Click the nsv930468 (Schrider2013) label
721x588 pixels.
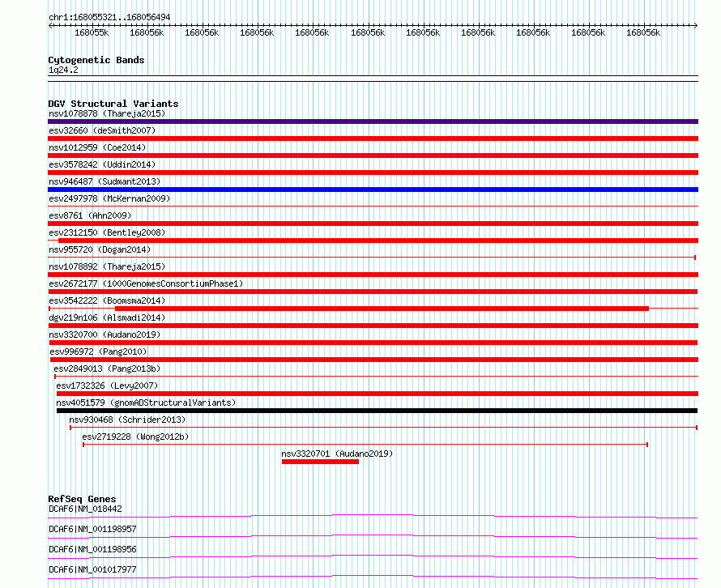pyautogui.click(x=127, y=420)
